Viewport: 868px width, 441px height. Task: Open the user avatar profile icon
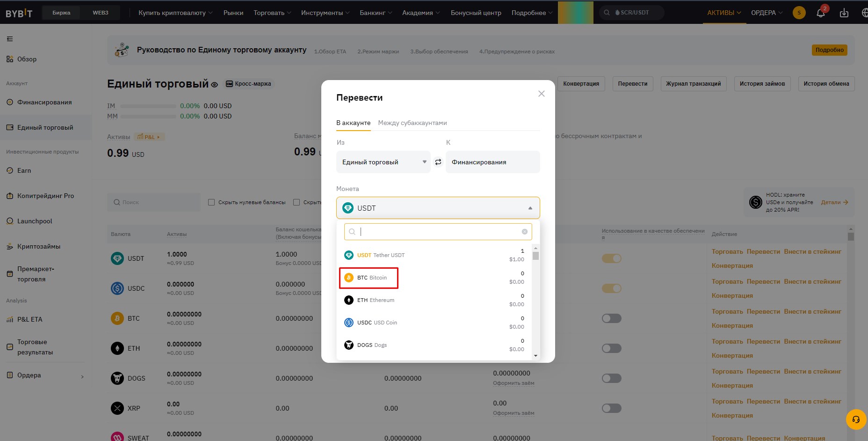pos(799,13)
